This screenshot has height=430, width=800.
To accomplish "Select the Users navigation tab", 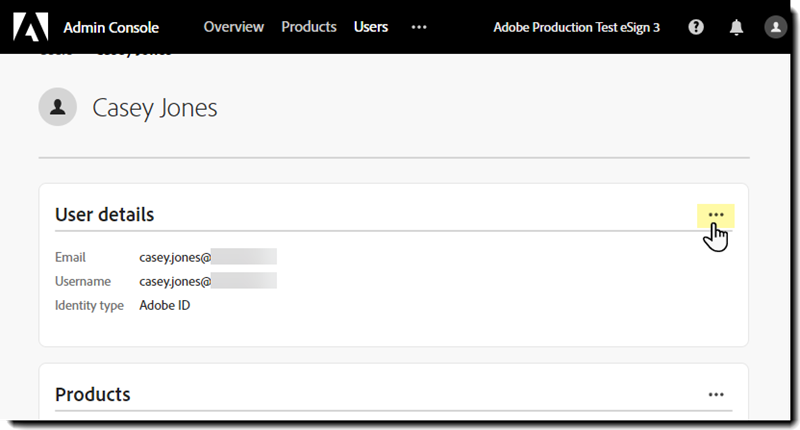I will point(371,27).
